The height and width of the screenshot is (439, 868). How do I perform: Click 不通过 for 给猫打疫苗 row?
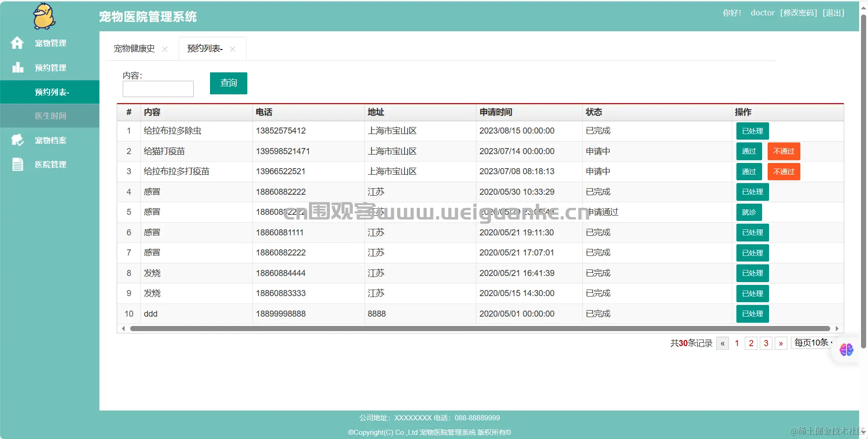pyautogui.click(x=784, y=151)
